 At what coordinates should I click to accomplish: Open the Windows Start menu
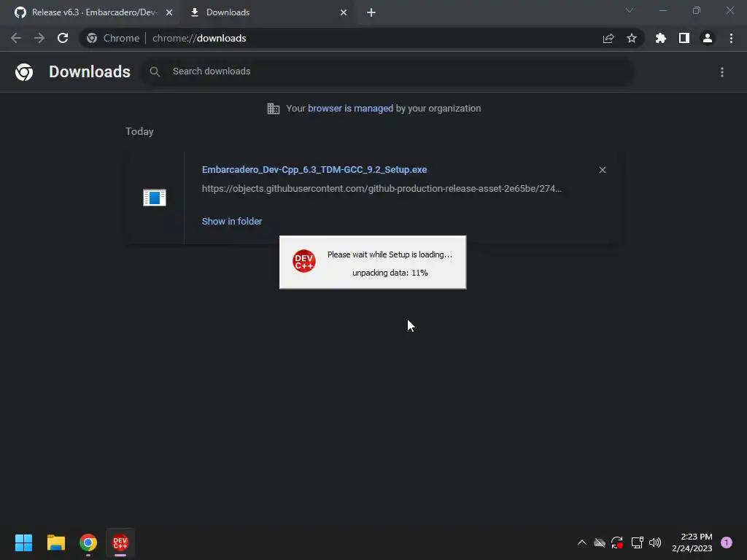23,542
